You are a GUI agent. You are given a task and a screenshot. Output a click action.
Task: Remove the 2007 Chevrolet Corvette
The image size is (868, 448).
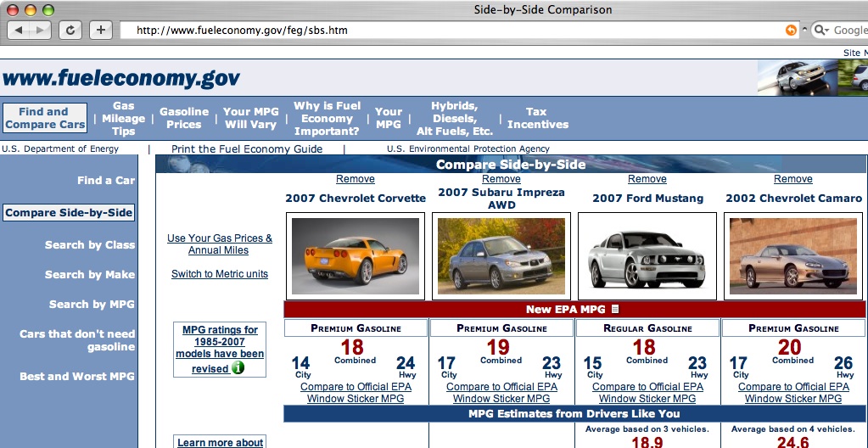coord(356,179)
